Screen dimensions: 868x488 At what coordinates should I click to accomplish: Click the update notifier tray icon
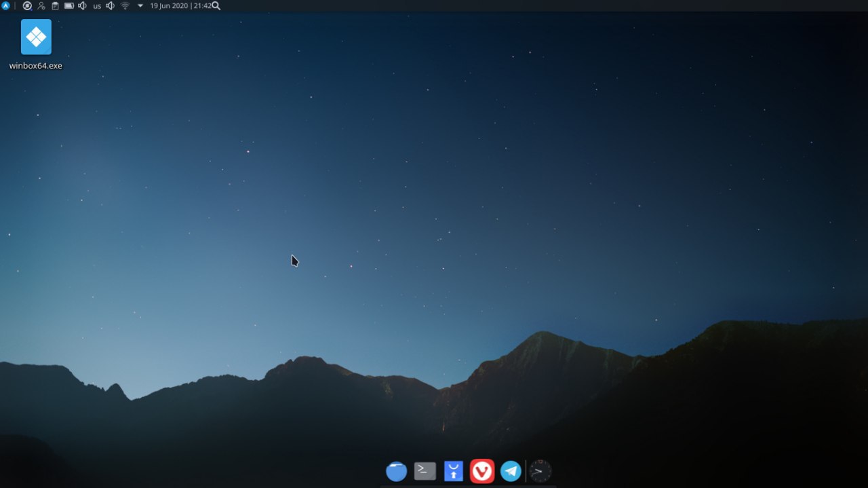27,5
